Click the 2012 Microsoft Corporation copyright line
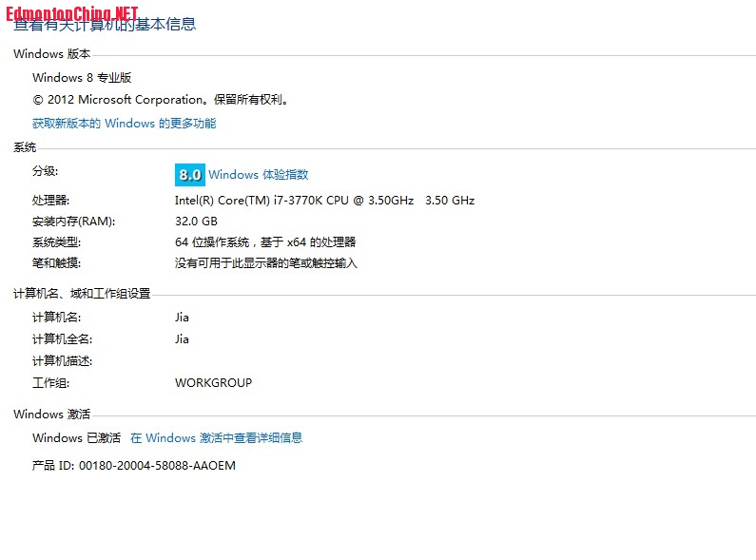Image resolution: width=756 pixels, height=560 pixels. coord(161,100)
